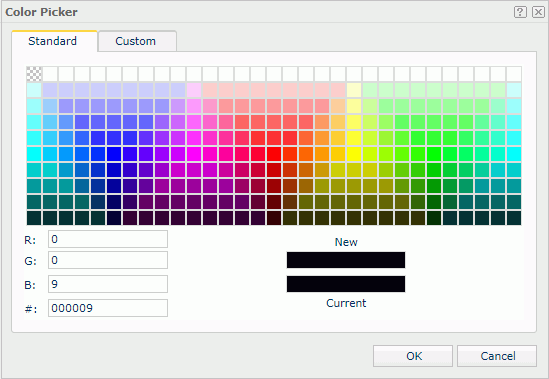Click the help question mark icon
This screenshot has width=549, height=379.
(x=520, y=12)
